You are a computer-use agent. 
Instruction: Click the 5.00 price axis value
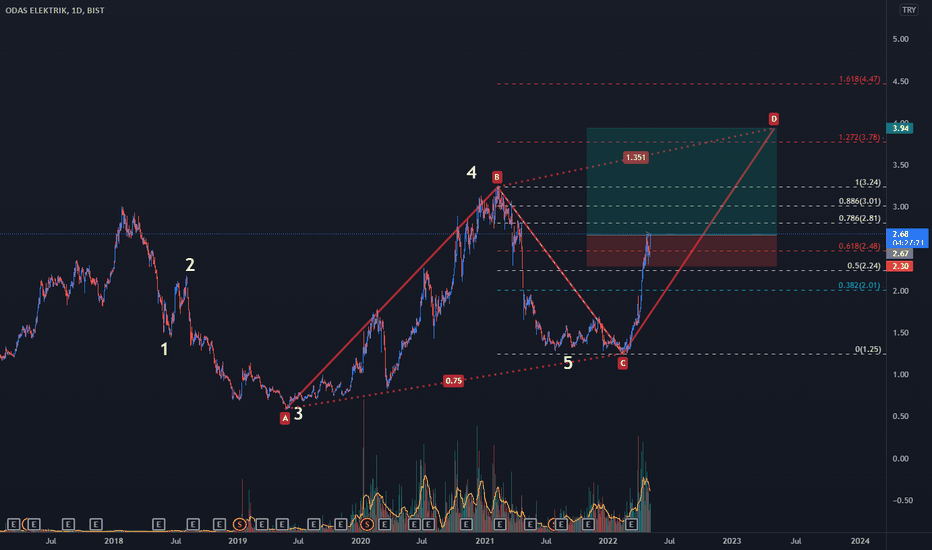click(x=900, y=39)
